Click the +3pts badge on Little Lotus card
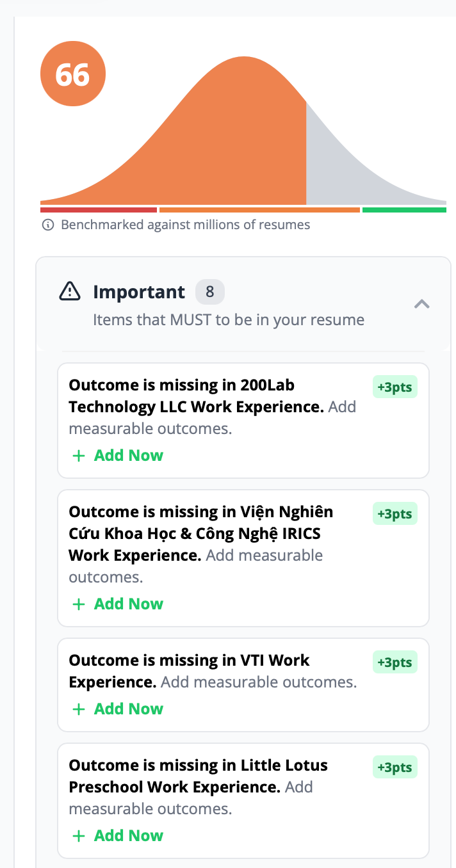Viewport: 456px width, 868px height. coord(395,768)
